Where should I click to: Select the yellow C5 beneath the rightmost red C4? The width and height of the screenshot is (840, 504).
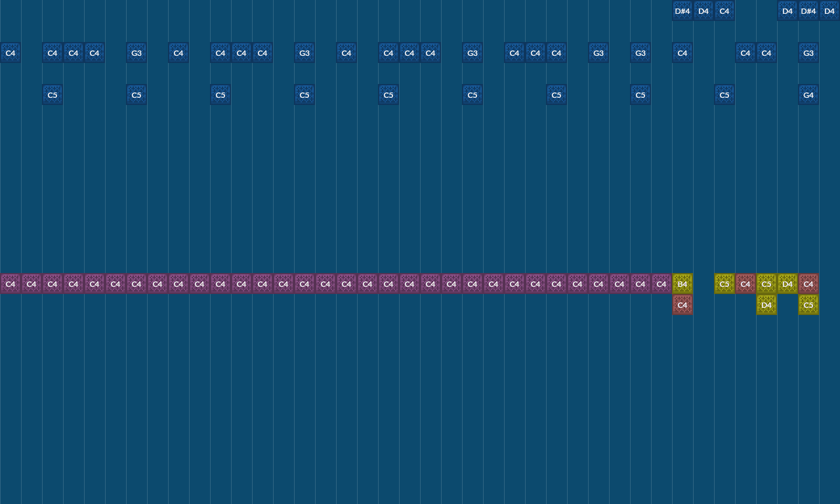coord(808,304)
